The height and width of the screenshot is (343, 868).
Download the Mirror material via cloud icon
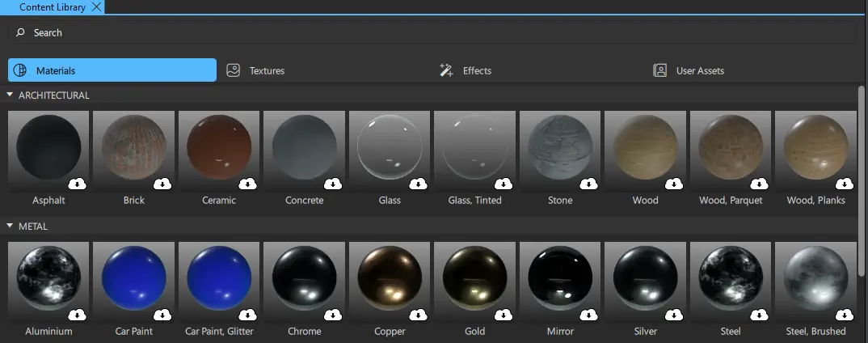click(x=588, y=315)
